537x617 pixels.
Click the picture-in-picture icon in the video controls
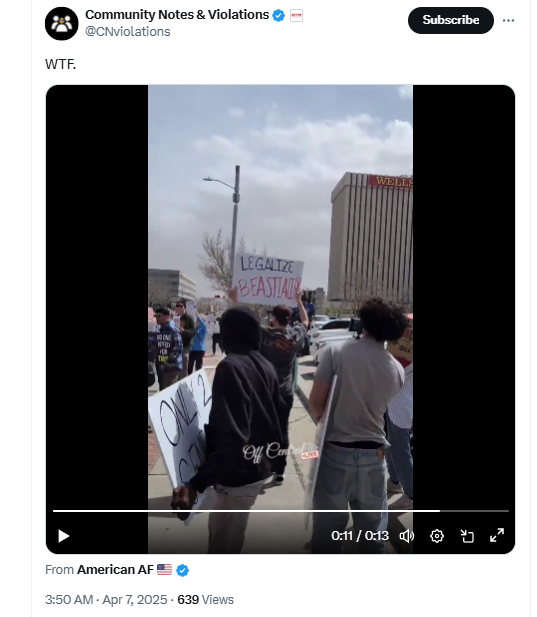[x=467, y=536]
